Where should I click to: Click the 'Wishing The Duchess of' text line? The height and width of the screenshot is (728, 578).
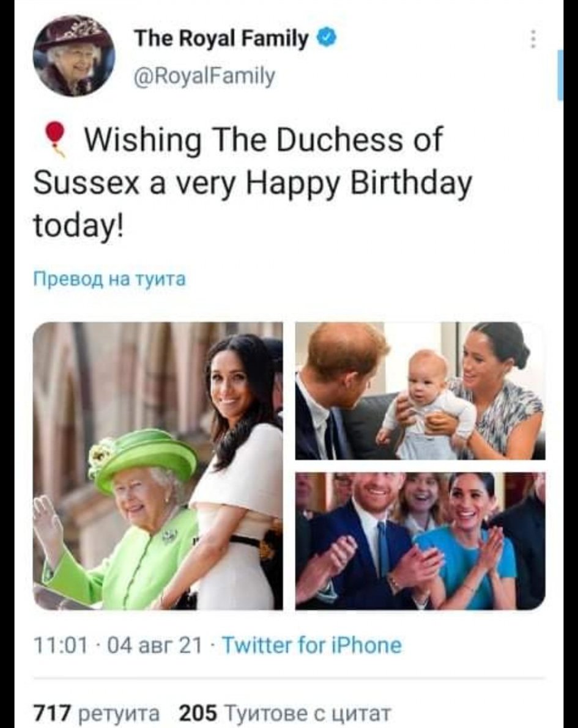262,141
